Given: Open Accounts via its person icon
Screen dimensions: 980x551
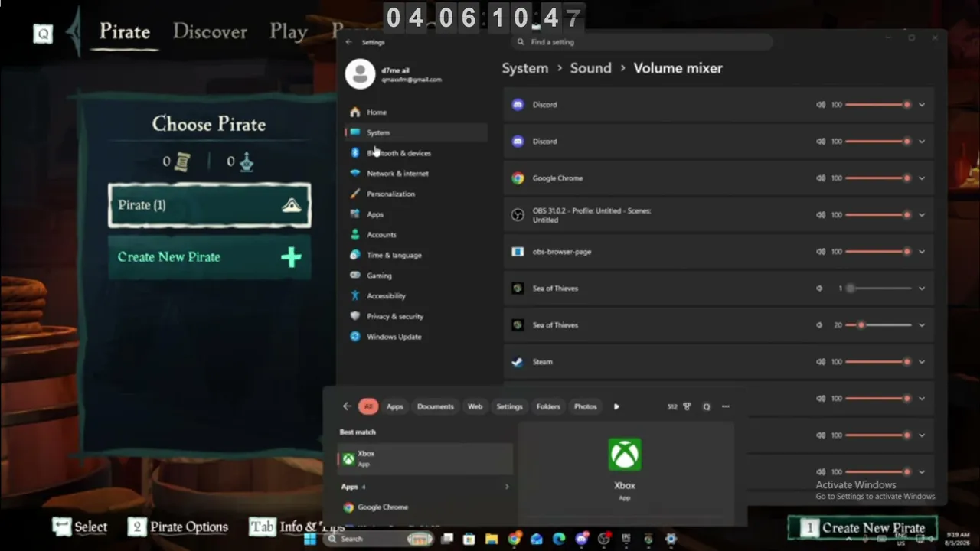Looking at the screenshot, I should [x=355, y=235].
